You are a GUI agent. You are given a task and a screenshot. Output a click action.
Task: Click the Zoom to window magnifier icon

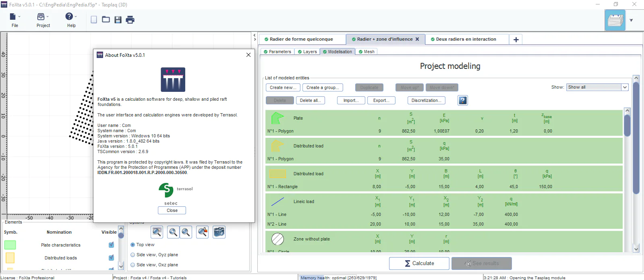tap(157, 232)
